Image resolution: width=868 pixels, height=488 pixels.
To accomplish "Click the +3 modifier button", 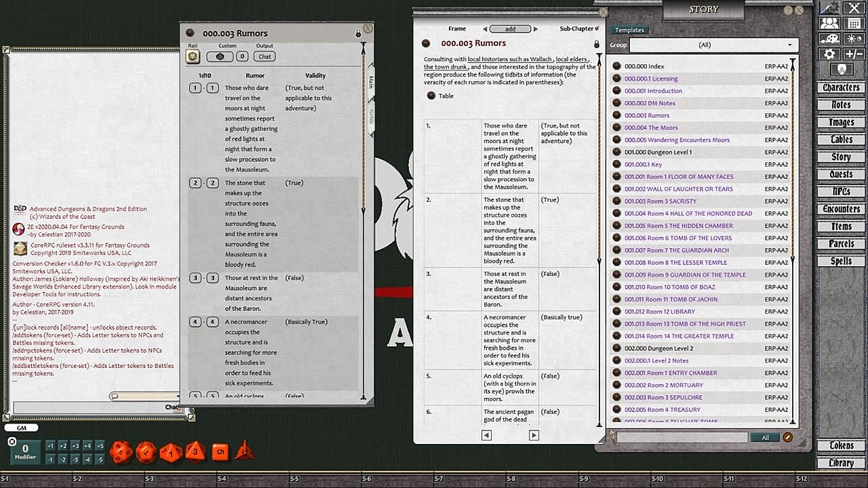I will pos(75,446).
